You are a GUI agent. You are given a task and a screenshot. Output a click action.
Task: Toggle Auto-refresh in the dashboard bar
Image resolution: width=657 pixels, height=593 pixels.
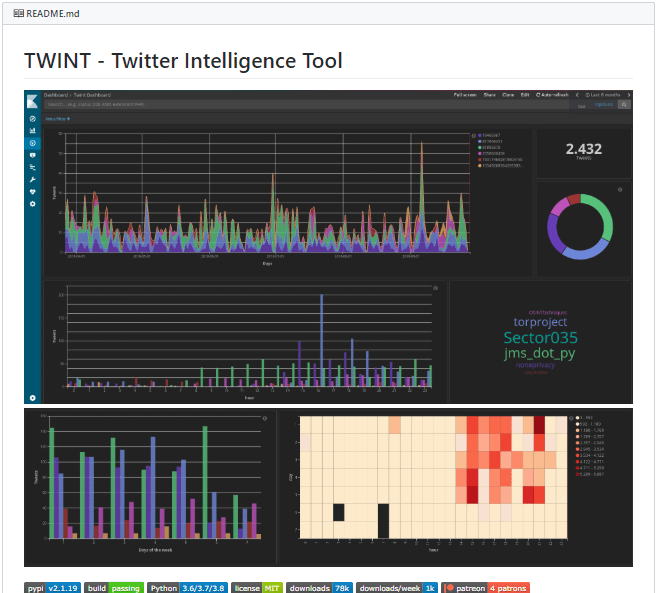click(554, 95)
